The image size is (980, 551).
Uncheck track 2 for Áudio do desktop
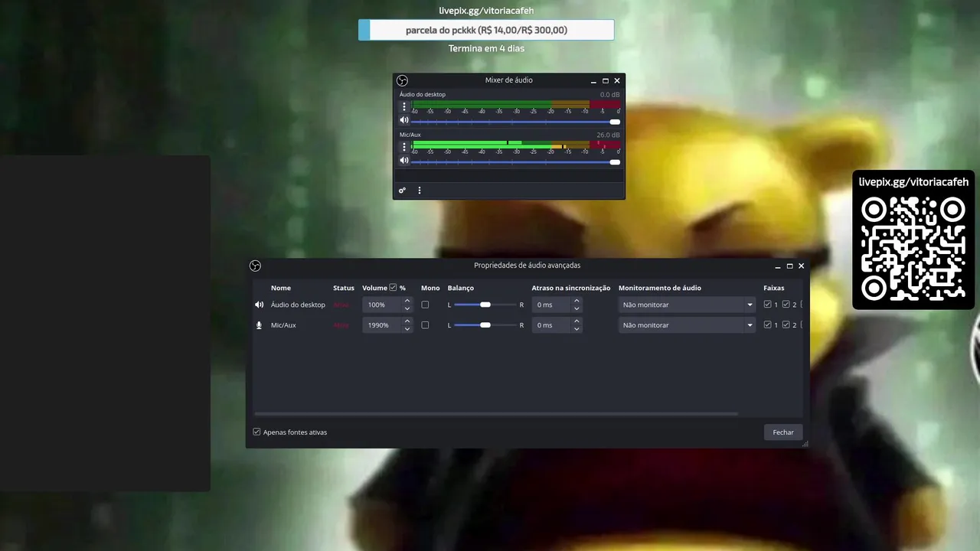click(786, 305)
